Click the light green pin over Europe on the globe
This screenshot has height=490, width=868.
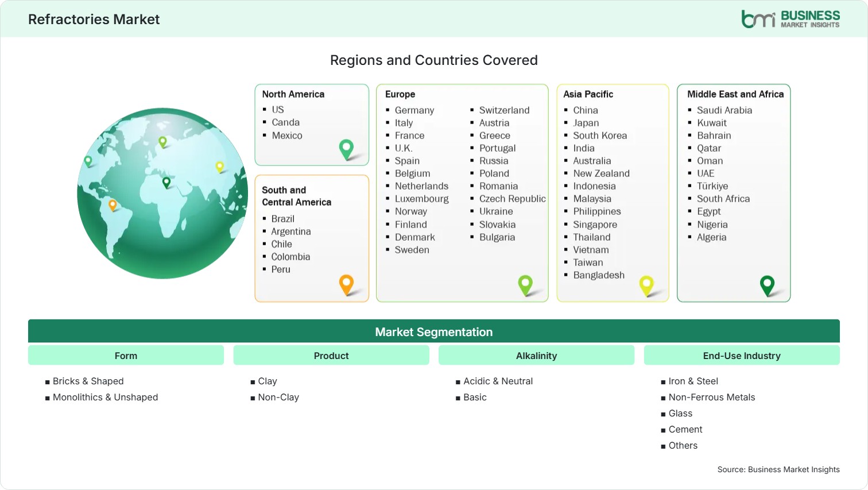162,142
